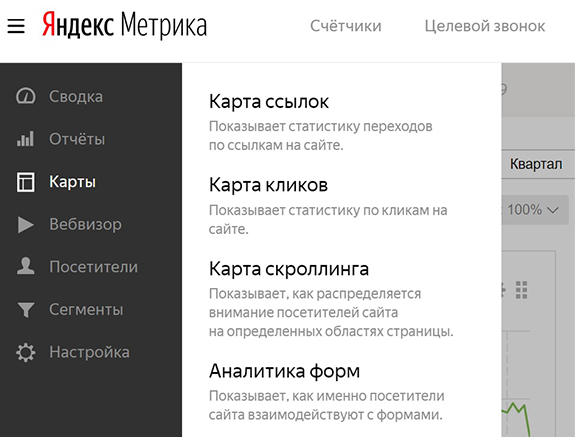Viewport: 576px width, 437px height.
Task: Click the grid view icon behind the flyout
Action: 521,290
